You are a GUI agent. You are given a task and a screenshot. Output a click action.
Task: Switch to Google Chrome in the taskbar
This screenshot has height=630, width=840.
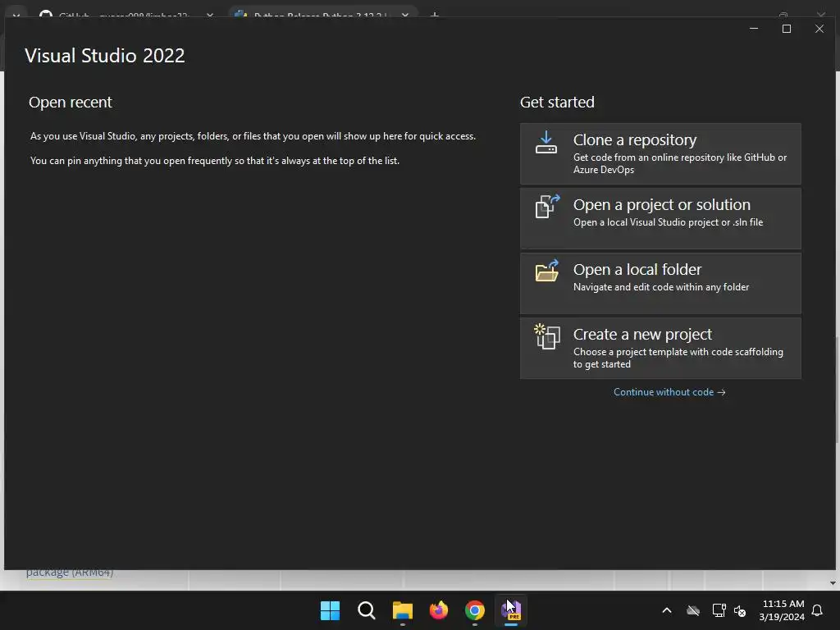(475, 610)
